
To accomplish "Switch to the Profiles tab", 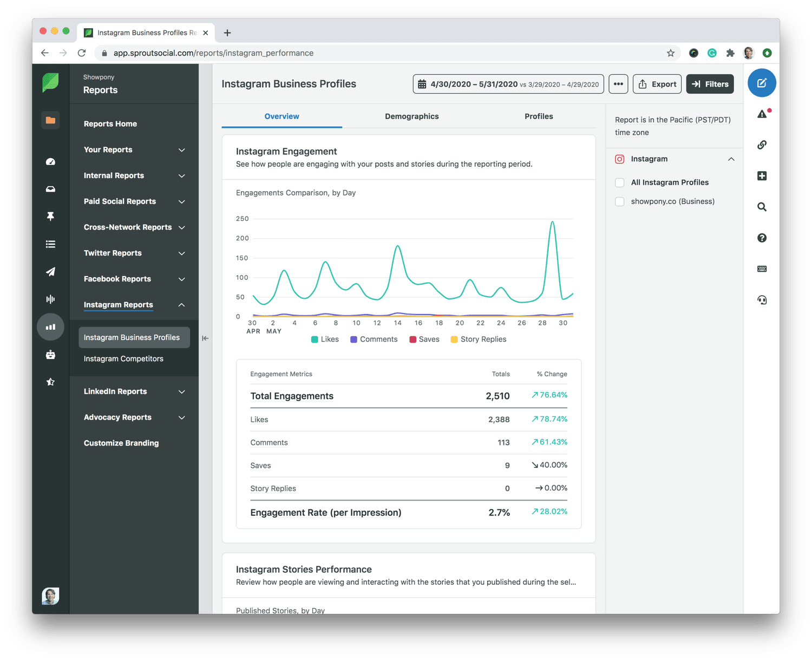I will tap(539, 116).
